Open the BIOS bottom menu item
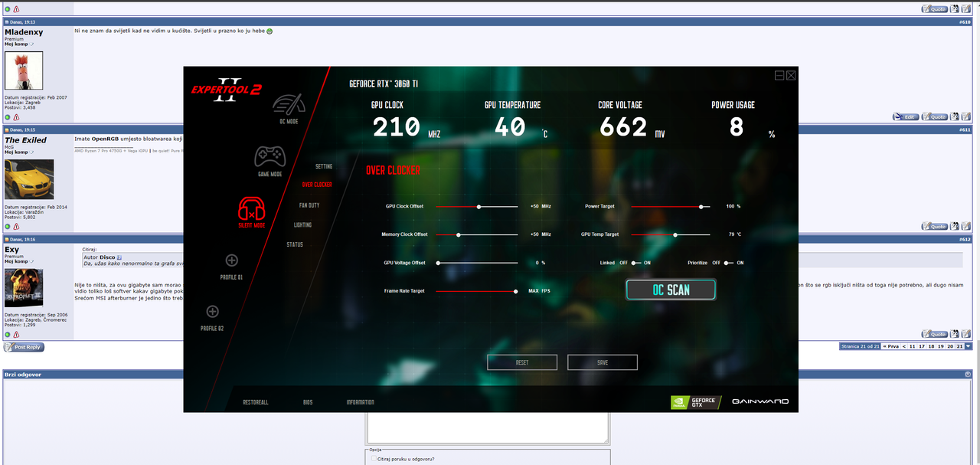Image resolution: width=980 pixels, height=465 pixels. coord(308,402)
